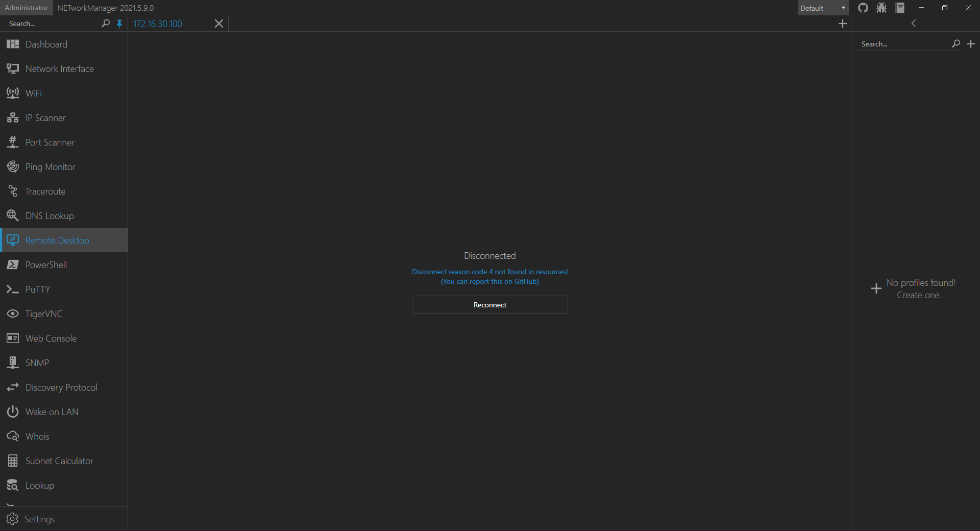Click the Reconnect button
The width and height of the screenshot is (980, 531).
pos(489,304)
